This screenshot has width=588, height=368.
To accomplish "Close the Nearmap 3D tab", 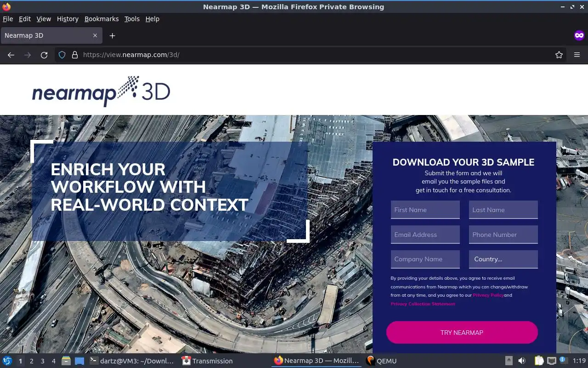I will pos(95,35).
